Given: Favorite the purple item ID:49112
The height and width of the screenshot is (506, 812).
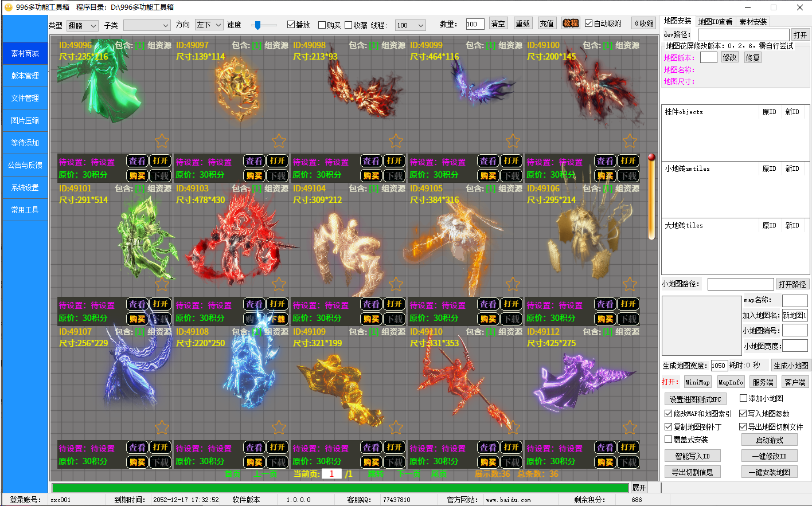Looking at the screenshot, I should click(x=630, y=427).
